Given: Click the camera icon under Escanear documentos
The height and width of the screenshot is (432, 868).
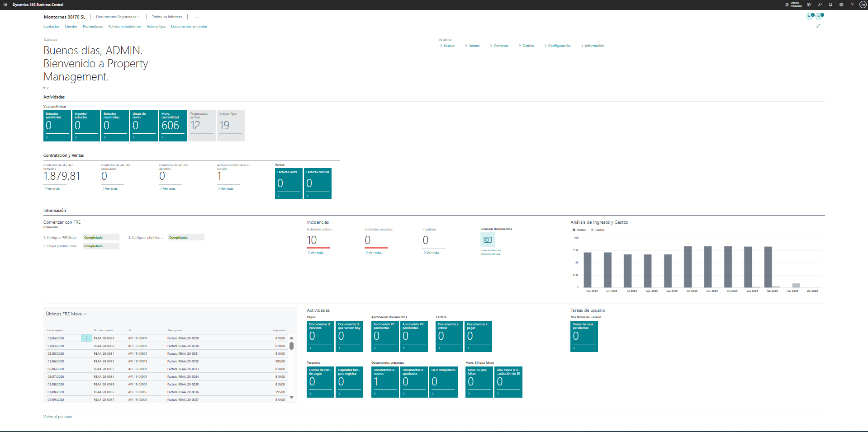Looking at the screenshot, I should point(488,239).
